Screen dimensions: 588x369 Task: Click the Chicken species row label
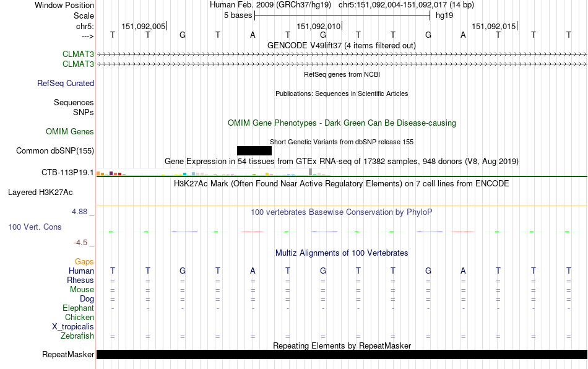tap(79, 317)
